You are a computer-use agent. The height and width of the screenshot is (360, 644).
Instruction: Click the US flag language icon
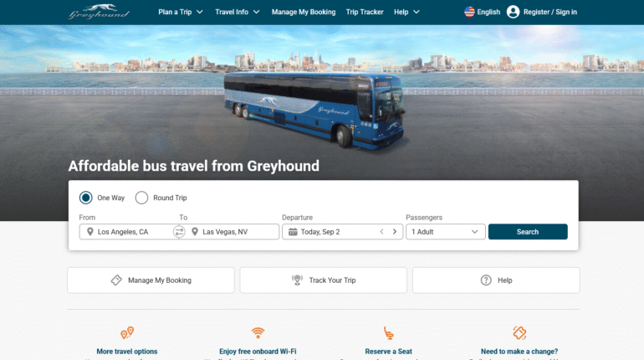(x=469, y=12)
